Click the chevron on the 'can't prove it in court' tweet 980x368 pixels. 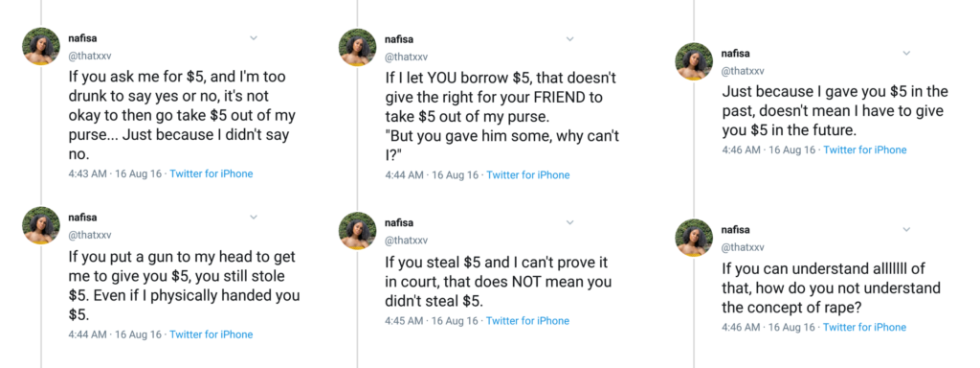(x=569, y=222)
